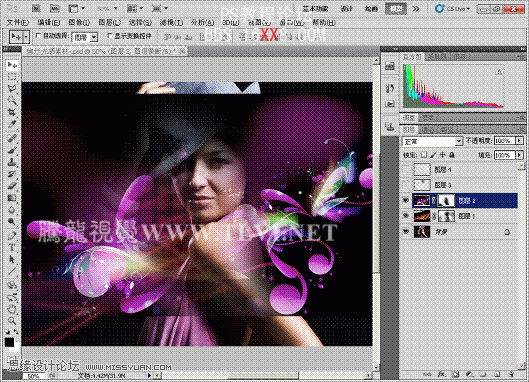Enable the 显示变换控件 checkbox
Viewport: 529px width, 382px height.
click(110, 35)
